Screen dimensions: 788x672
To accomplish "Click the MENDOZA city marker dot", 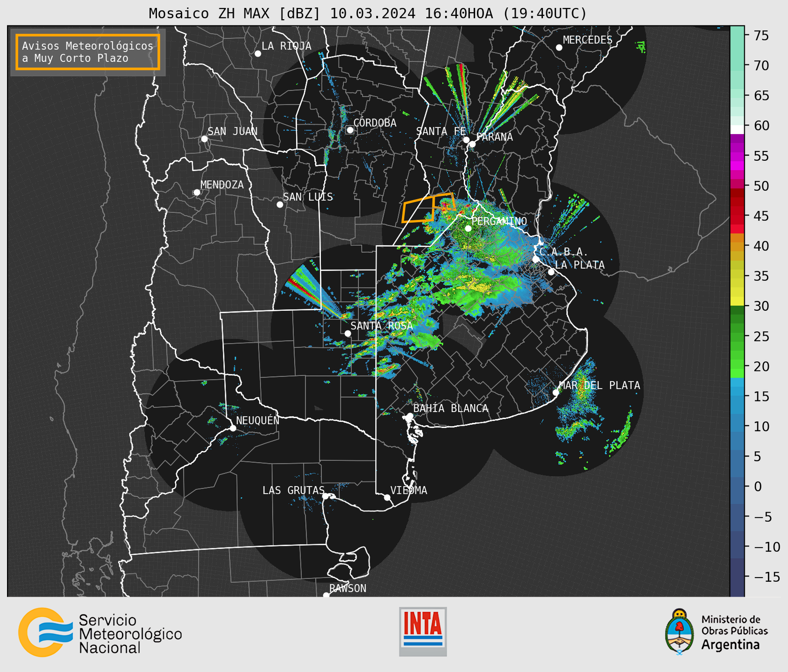I will pos(197,193).
